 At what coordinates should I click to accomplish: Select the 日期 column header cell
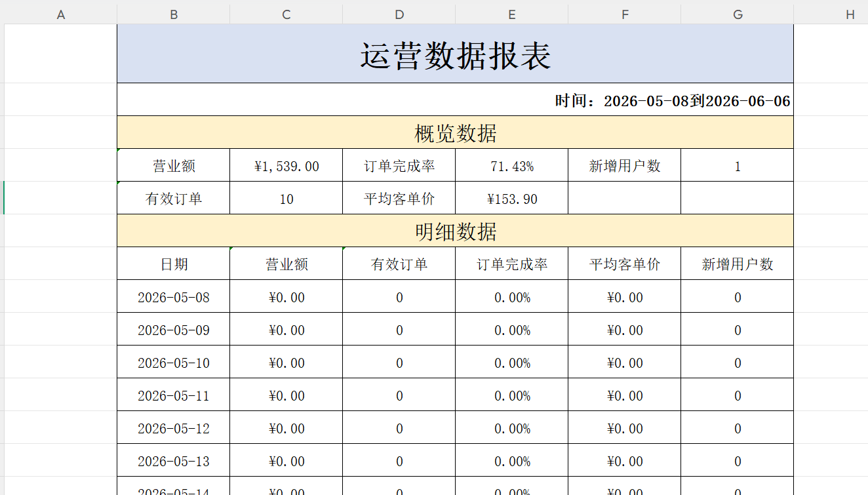coord(174,264)
